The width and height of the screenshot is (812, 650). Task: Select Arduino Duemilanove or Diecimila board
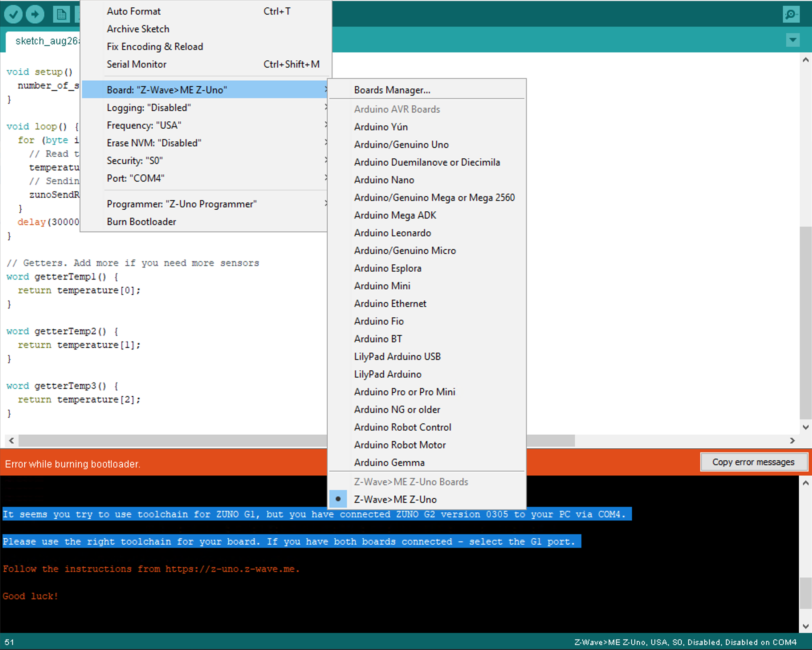(x=427, y=162)
